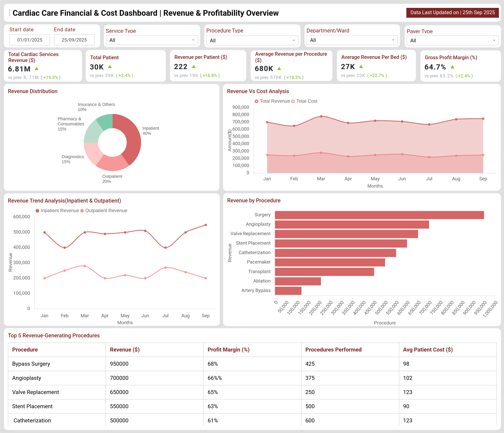Click green up arrow beside 680K value
The width and height of the screenshot is (504, 433).
click(279, 68)
